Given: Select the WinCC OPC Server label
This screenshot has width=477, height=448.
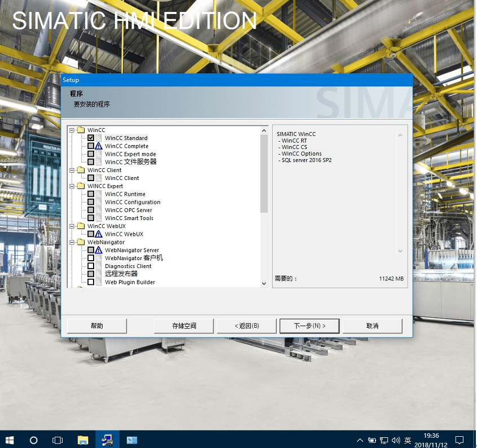Looking at the screenshot, I should tap(129, 210).
